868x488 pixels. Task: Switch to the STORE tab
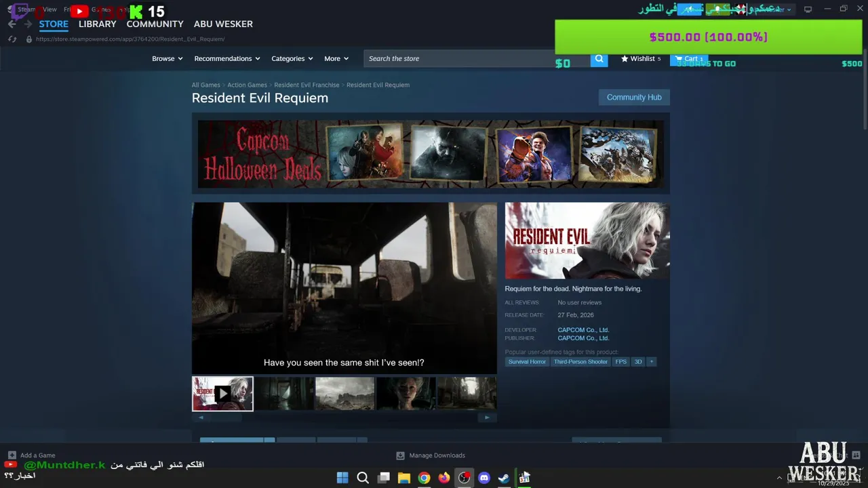(54, 24)
